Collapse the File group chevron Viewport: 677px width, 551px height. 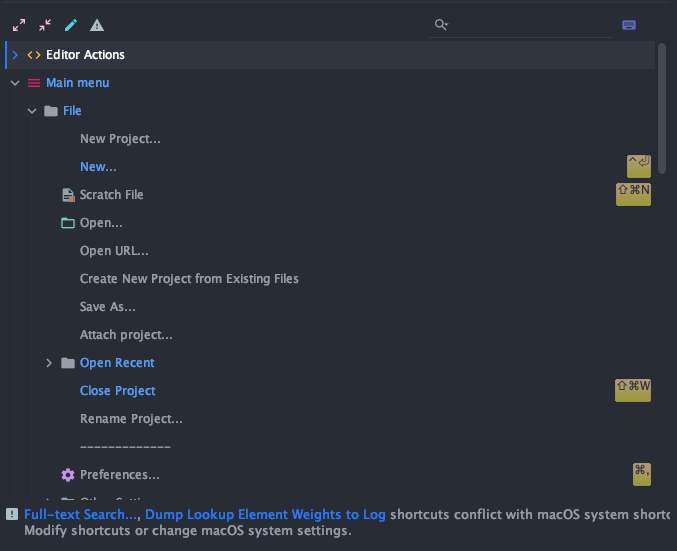(x=32, y=111)
